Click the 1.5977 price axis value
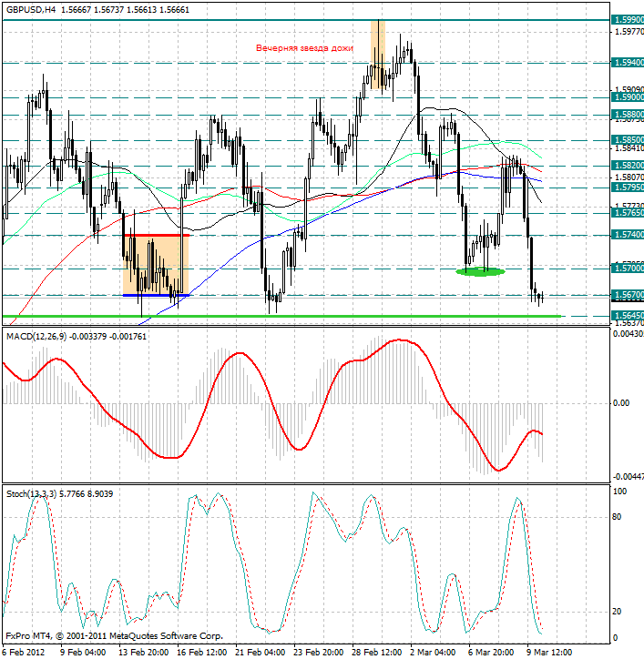The height and width of the screenshot is (659, 644). (629, 32)
